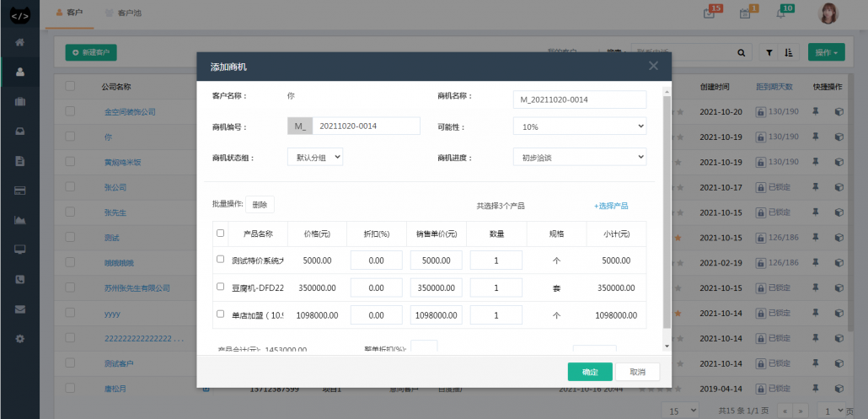Viewport: 868px width, 419px height.
Task: Click the dialog's vertical scrollbar
Action: tap(667, 211)
